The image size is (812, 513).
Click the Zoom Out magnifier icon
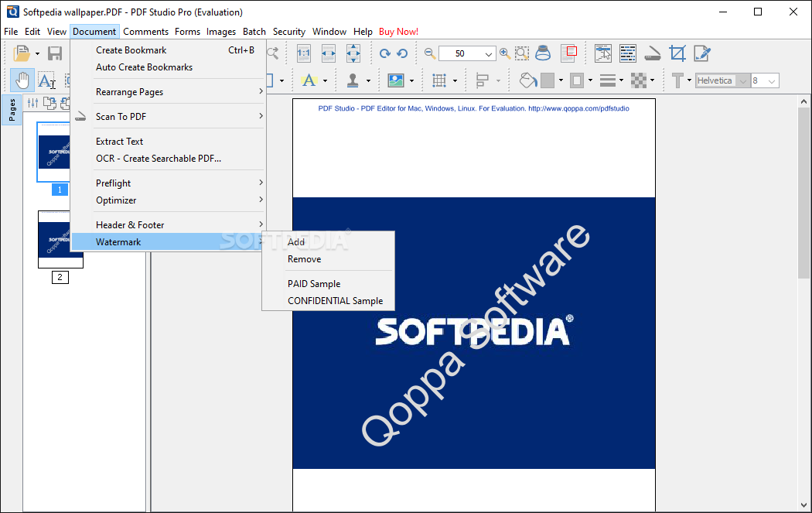[x=430, y=53]
